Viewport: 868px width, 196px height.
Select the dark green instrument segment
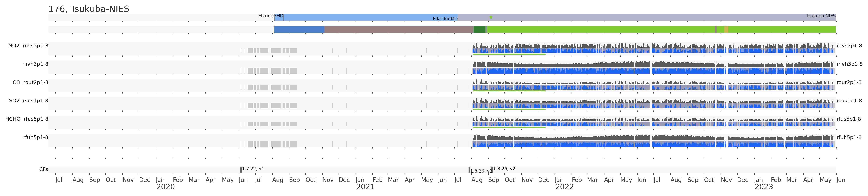479,30
